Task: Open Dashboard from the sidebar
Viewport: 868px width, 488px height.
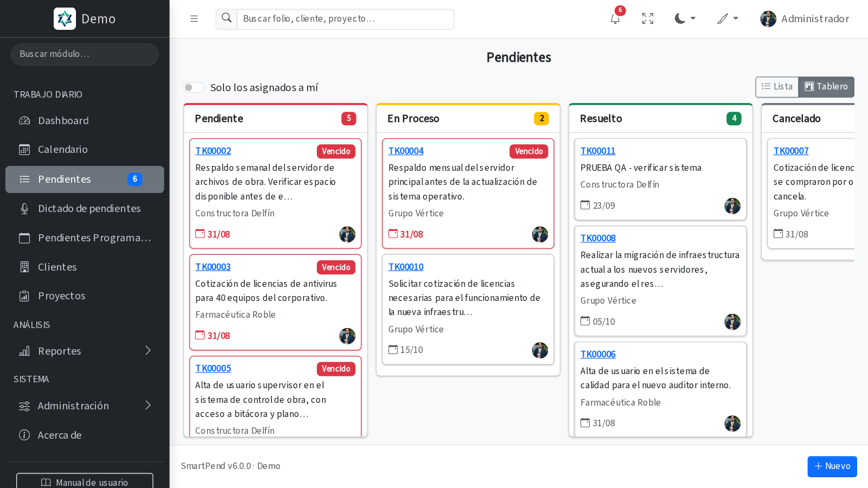Action: (x=85, y=120)
